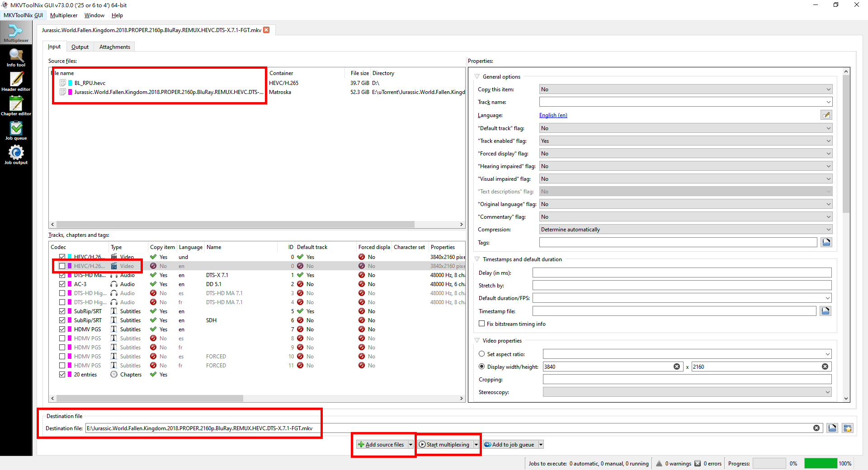The image size is (868, 470).
Task: Open the Multiplexer tool in sidebar
Action: [x=16, y=33]
